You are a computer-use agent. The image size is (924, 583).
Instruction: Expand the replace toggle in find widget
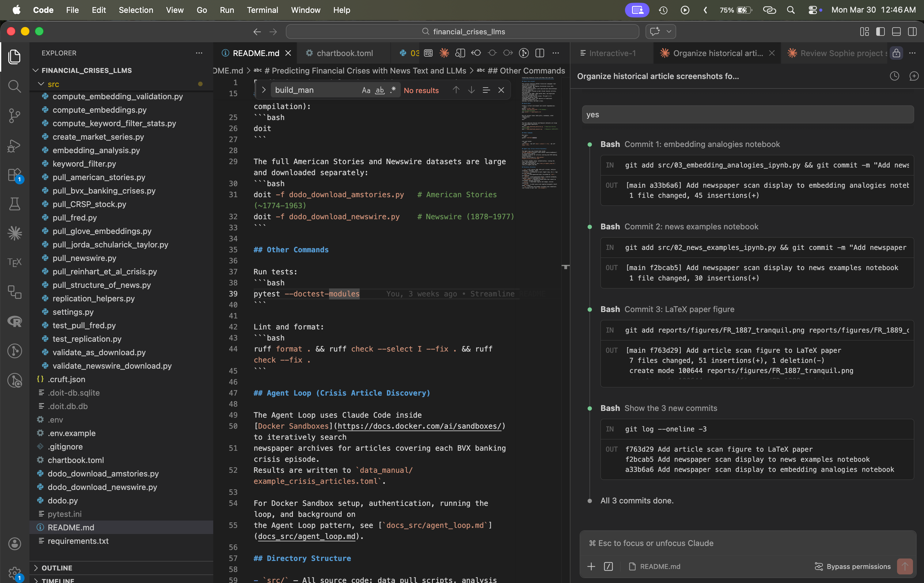pyautogui.click(x=263, y=90)
